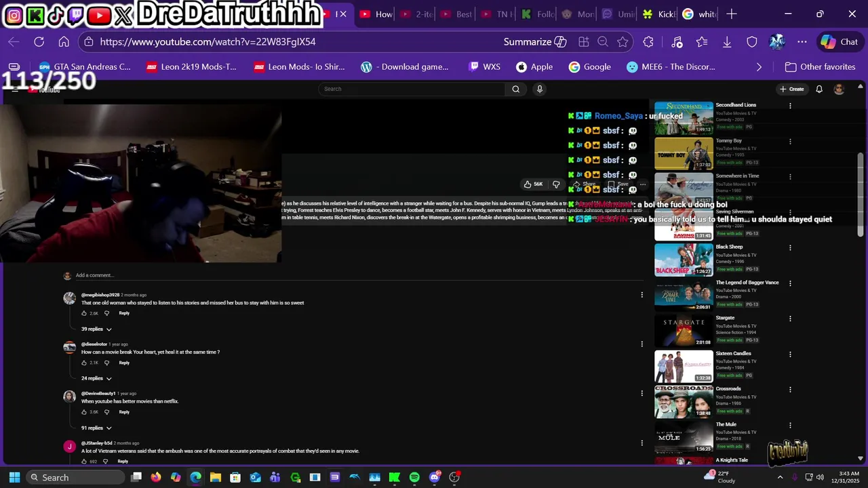Viewport: 868px width, 488px height.
Task: Click the zoom out magnifier in address bar
Action: coord(603,42)
